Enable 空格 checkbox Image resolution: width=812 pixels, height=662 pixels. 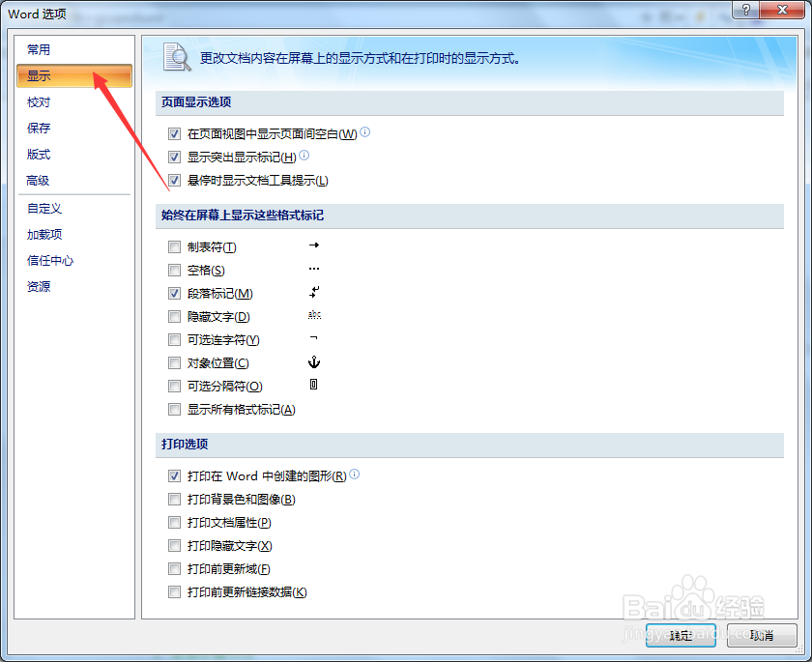click(175, 271)
